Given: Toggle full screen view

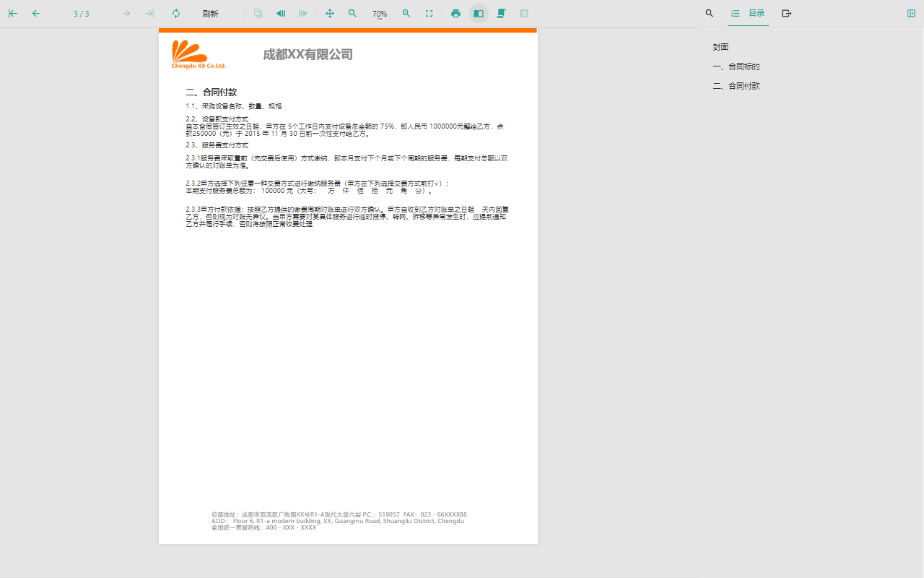Looking at the screenshot, I should pos(430,14).
